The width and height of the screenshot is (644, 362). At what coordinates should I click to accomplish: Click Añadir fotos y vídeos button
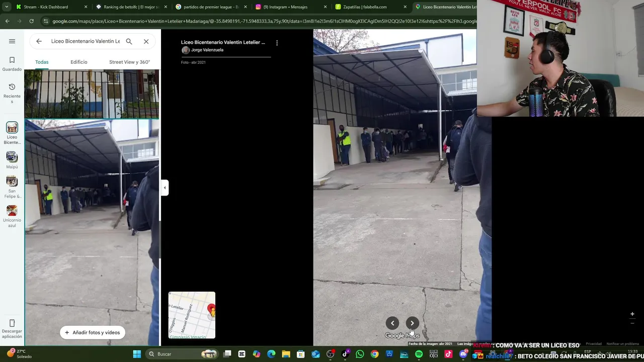[92, 332]
